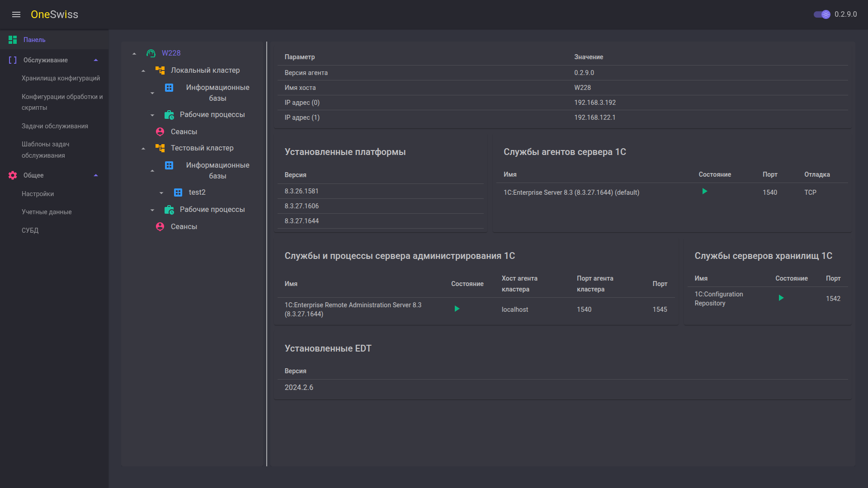Click the Тестовый кластер cluster icon
The width and height of the screenshot is (868, 488).
160,148
